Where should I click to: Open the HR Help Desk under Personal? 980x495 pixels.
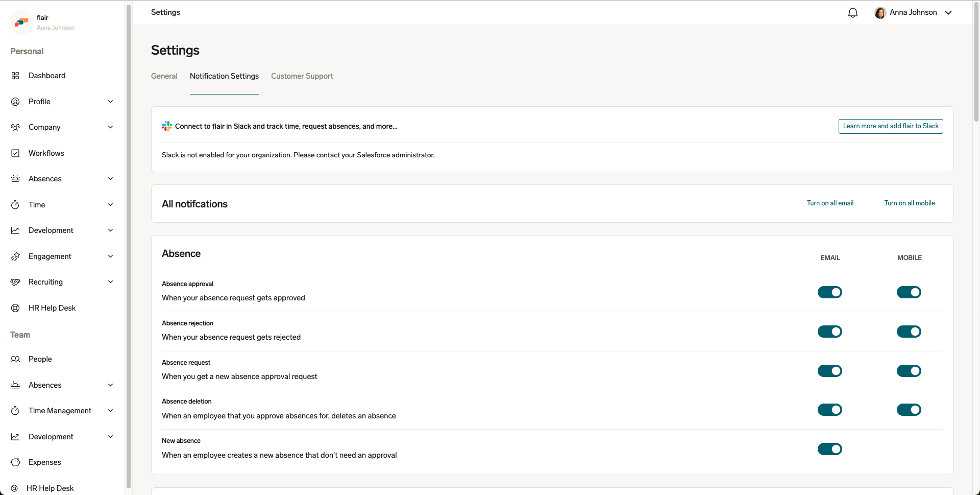tap(52, 308)
